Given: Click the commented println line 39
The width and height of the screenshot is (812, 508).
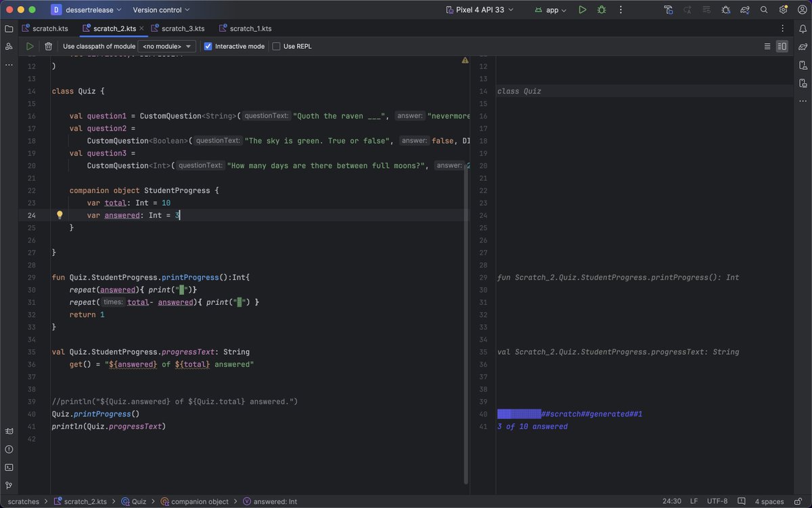Looking at the screenshot, I should [175, 402].
